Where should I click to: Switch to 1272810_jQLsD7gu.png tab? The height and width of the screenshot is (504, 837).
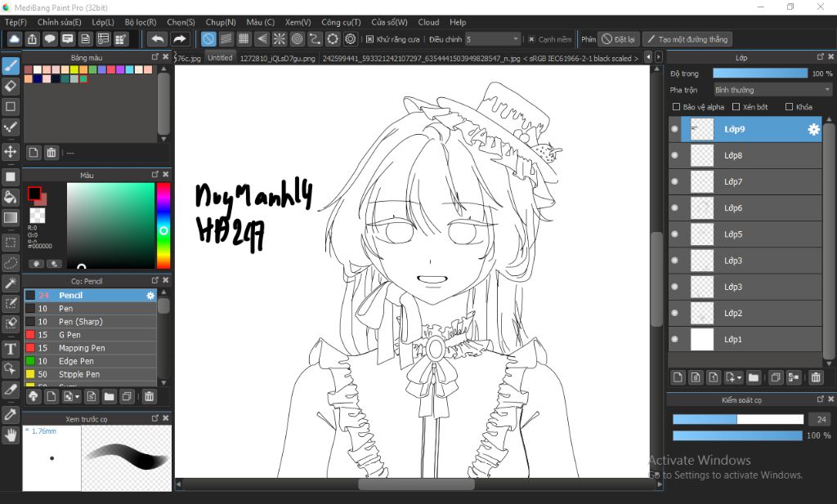[277, 58]
